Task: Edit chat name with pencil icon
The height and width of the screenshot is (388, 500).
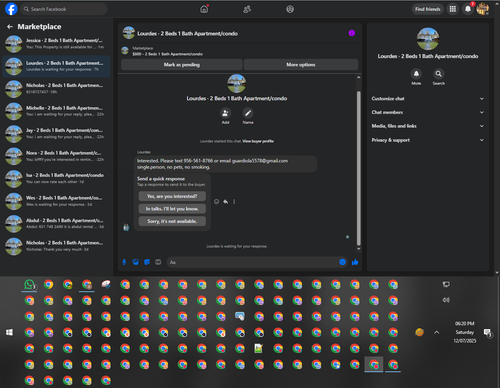Action: [248, 113]
